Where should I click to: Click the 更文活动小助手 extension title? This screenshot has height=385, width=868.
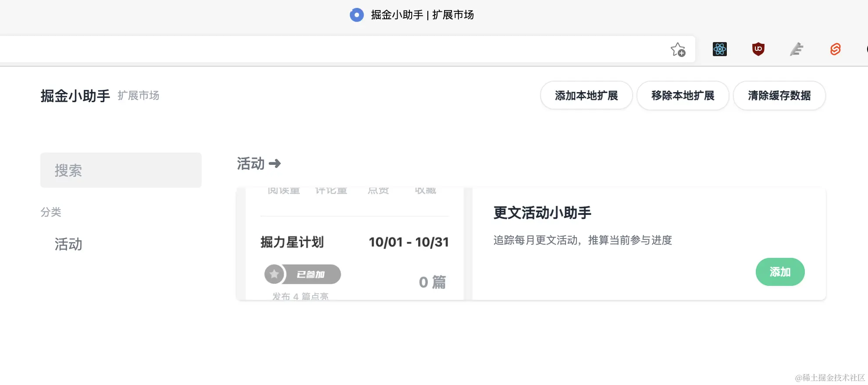tap(542, 213)
